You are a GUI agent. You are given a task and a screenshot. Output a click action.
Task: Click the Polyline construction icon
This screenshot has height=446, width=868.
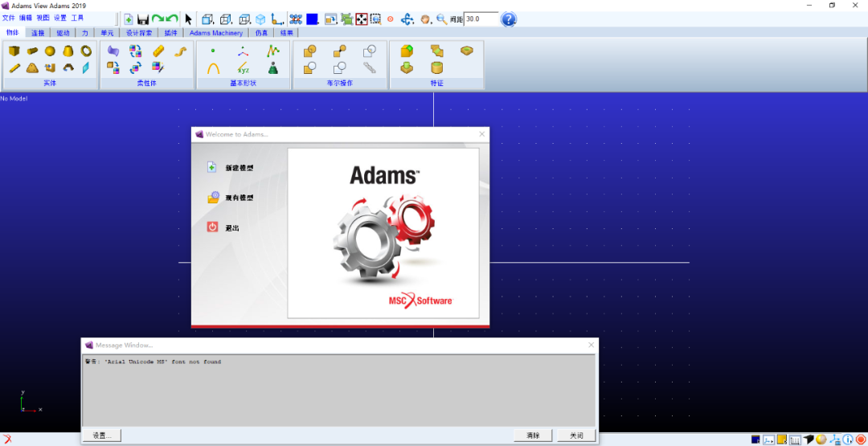[x=272, y=51]
